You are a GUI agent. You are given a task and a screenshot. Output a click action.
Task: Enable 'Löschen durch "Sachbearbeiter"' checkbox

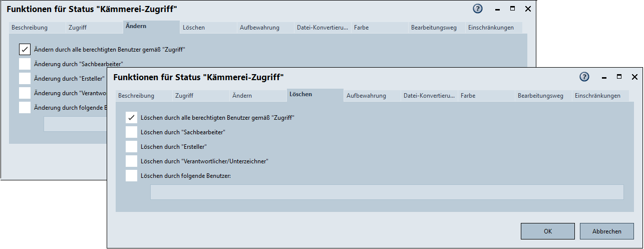tap(131, 132)
